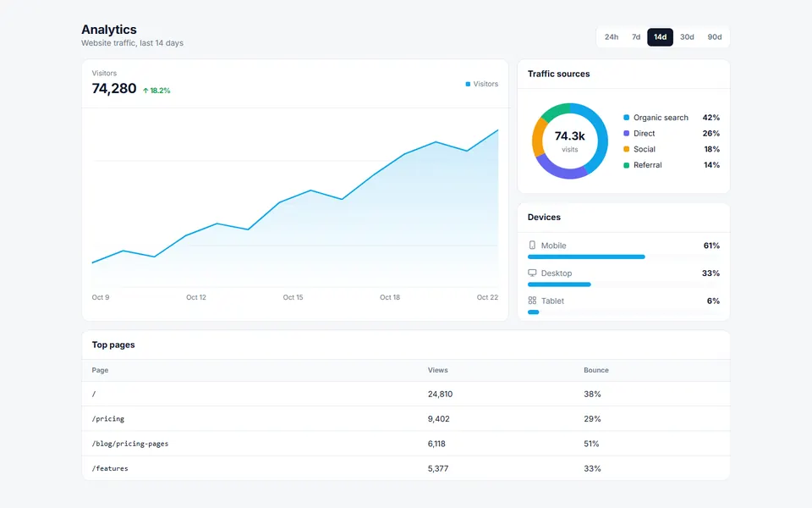Open the / page row
The image size is (812, 508).
pyautogui.click(x=406, y=394)
